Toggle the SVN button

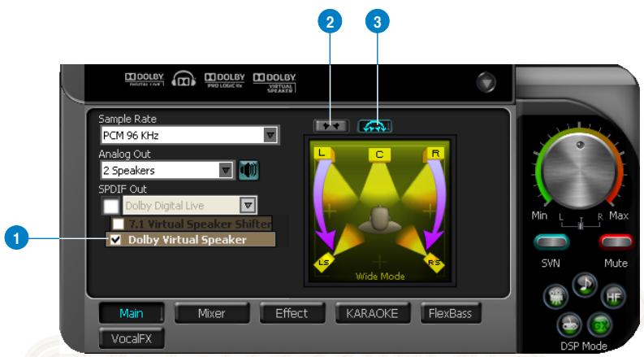(x=551, y=242)
